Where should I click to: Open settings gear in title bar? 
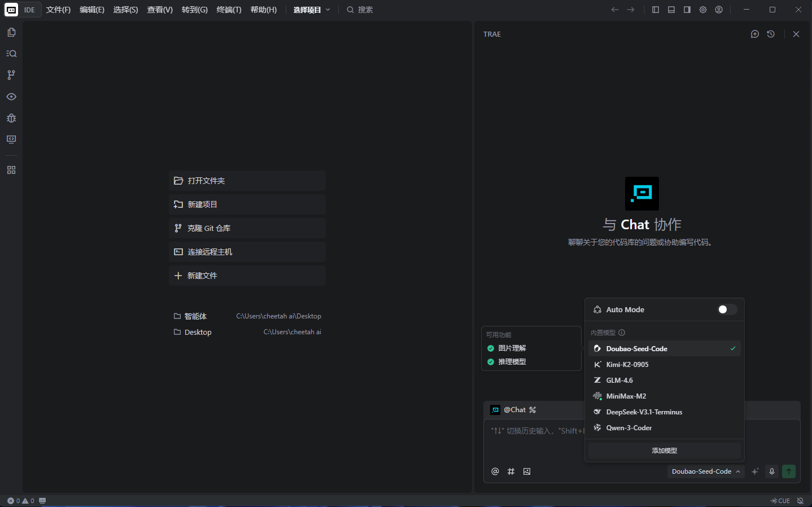(x=703, y=10)
